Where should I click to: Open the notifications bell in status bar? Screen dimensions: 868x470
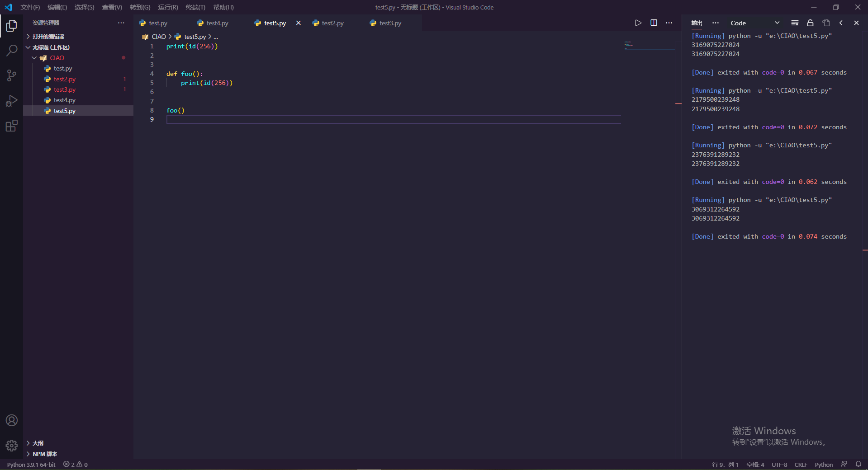858,465
